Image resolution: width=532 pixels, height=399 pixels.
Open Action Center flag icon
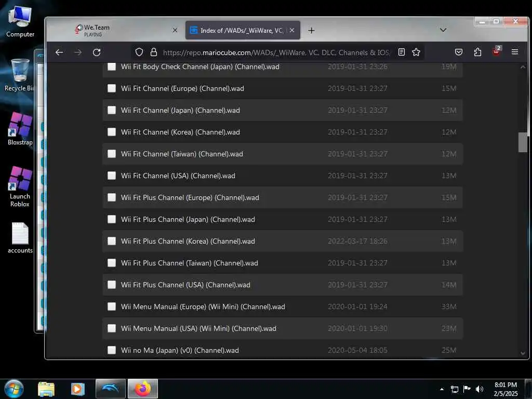[x=467, y=389]
